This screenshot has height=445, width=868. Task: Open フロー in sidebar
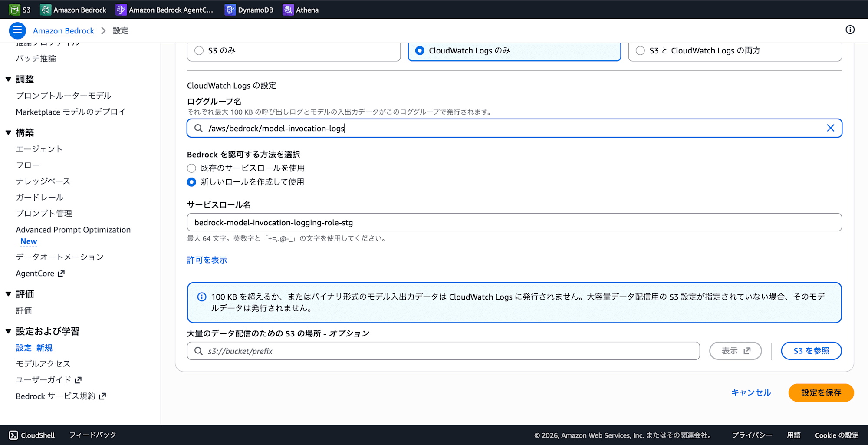[x=28, y=165]
